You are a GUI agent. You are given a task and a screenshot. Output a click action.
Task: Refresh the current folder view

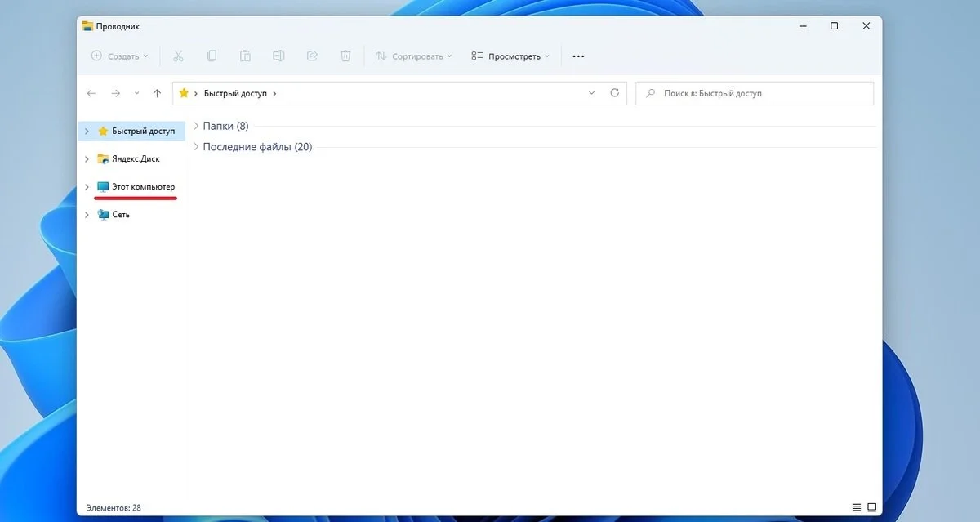[x=615, y=93]
